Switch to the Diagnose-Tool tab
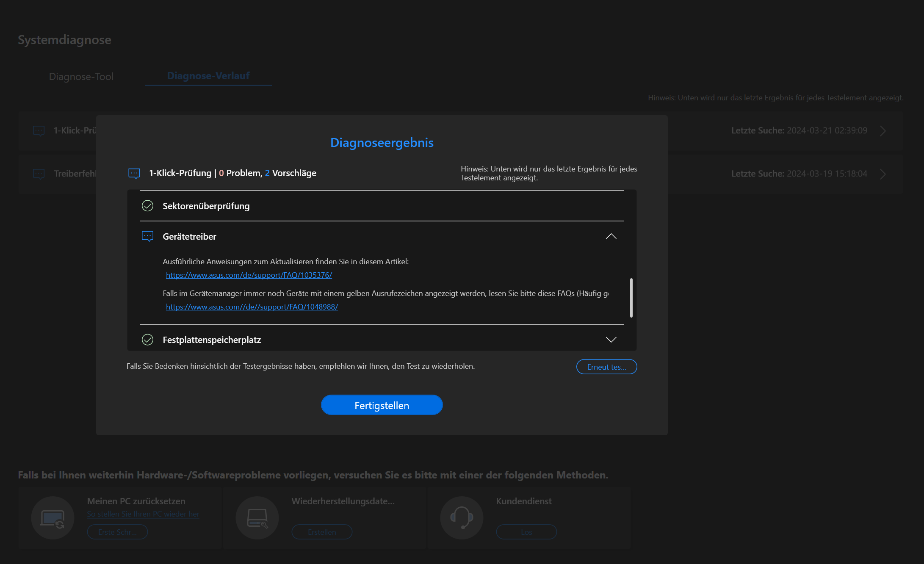The height and width of the screenshot is (564, 924). tap(81, 77)
